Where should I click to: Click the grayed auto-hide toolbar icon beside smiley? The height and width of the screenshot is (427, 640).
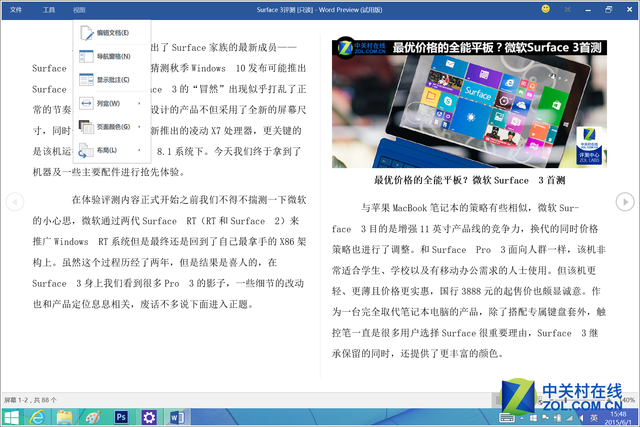[567, 9]
